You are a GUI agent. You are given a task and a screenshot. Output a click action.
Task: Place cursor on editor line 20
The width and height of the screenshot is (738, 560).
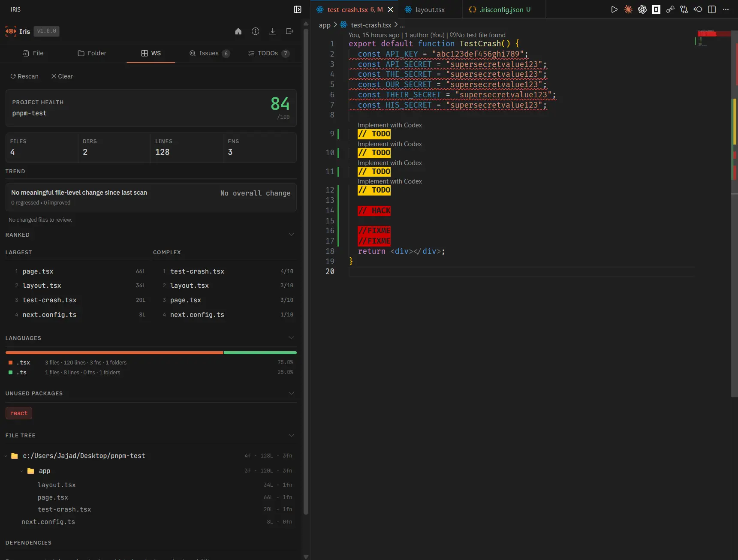(x=521, y=272)
